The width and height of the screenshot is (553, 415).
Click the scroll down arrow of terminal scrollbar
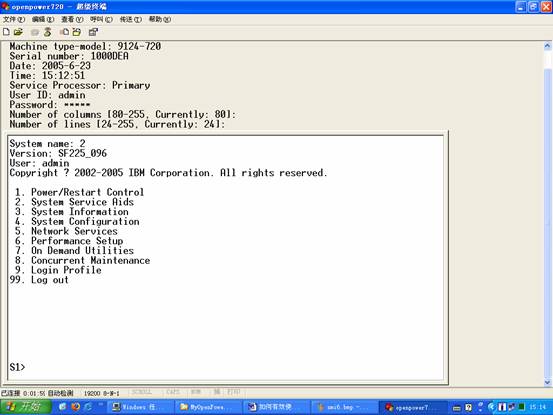tap(548, 382)
